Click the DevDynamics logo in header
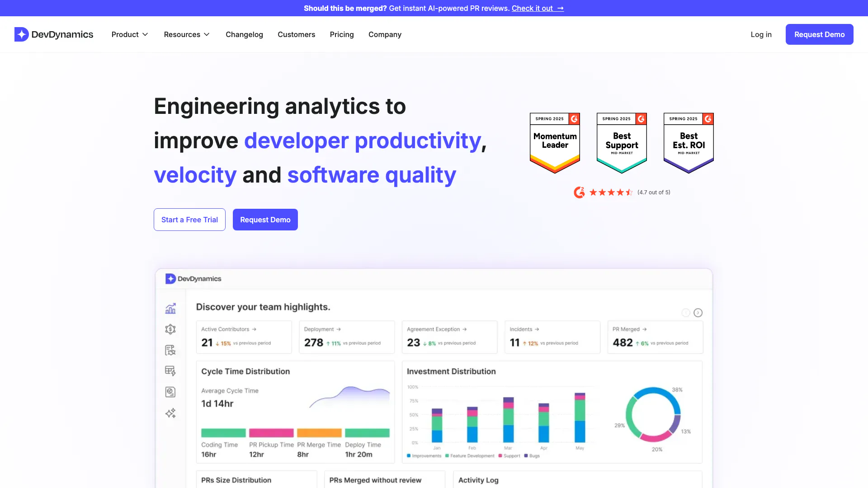The height and width of the screenshot is (488, 868). pyautogui.click(x=54, y=34)
